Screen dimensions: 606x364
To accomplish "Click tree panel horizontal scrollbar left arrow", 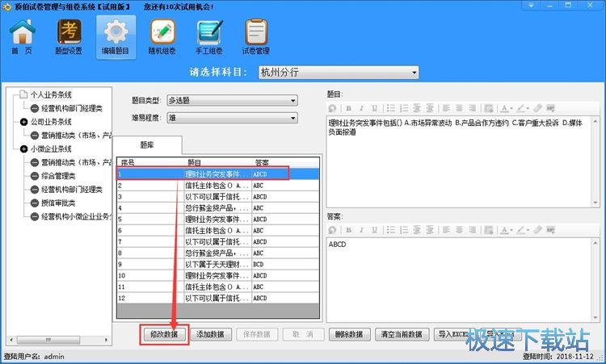I will (11, 340).
